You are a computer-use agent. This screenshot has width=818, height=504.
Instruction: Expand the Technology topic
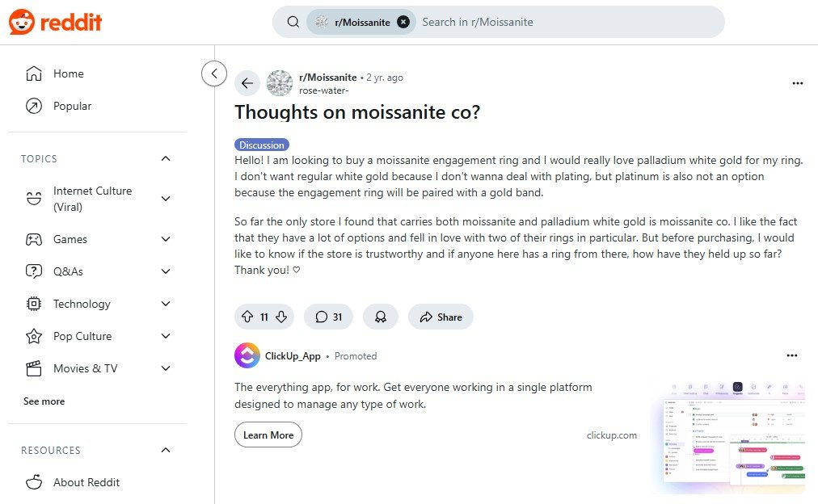[166, 304]
